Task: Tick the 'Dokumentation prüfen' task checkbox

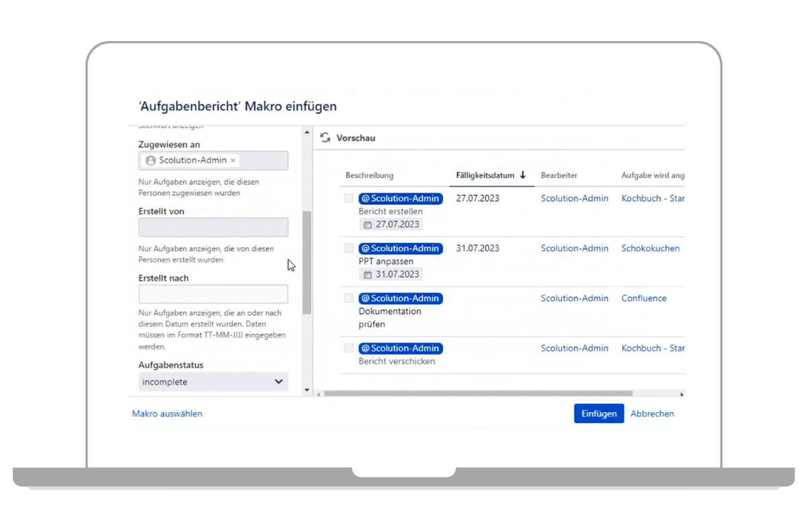Action: click(x=349, y=298)
